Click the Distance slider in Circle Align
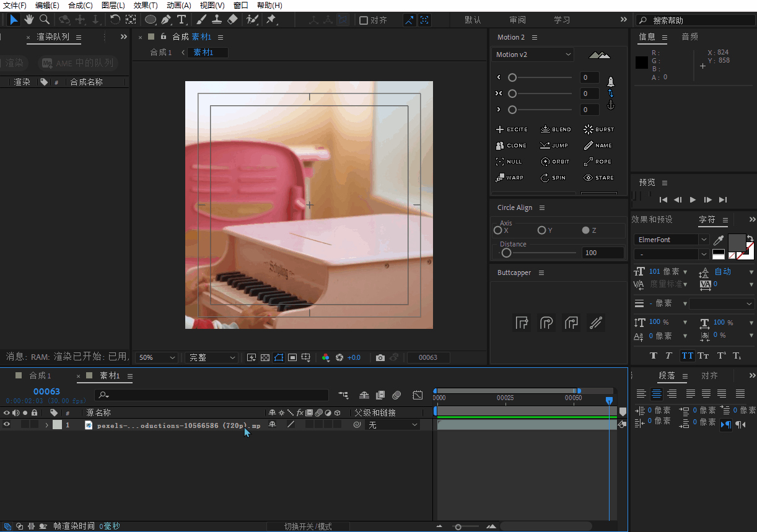The width and height of the screenshot is (757, 532). pyautogui.click(x=538, y=253)
